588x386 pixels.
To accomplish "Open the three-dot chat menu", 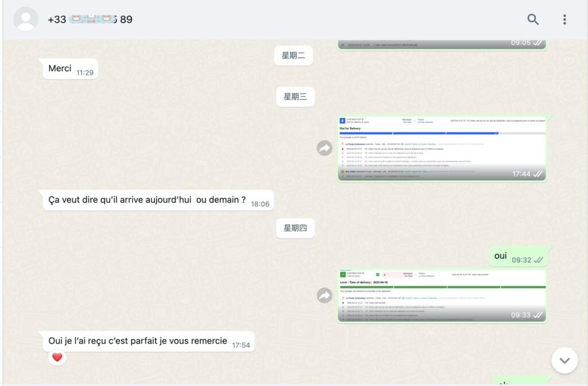I will point(564,20).
